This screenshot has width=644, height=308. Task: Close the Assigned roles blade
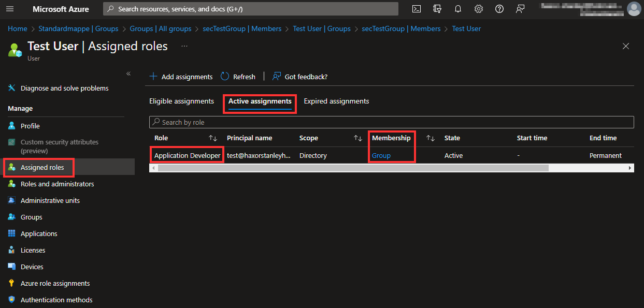pos(626,46)
